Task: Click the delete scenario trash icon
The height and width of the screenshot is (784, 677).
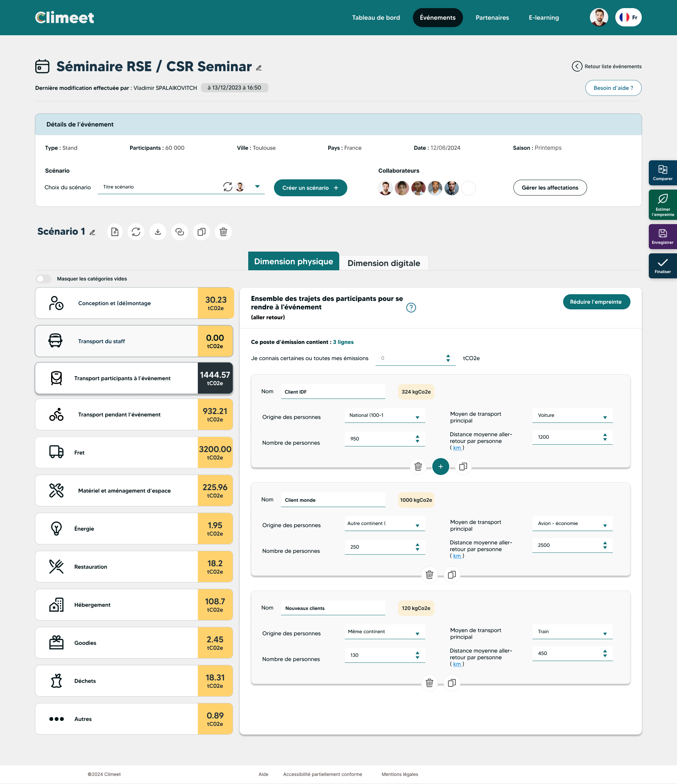Action: (x=223, y=232)
